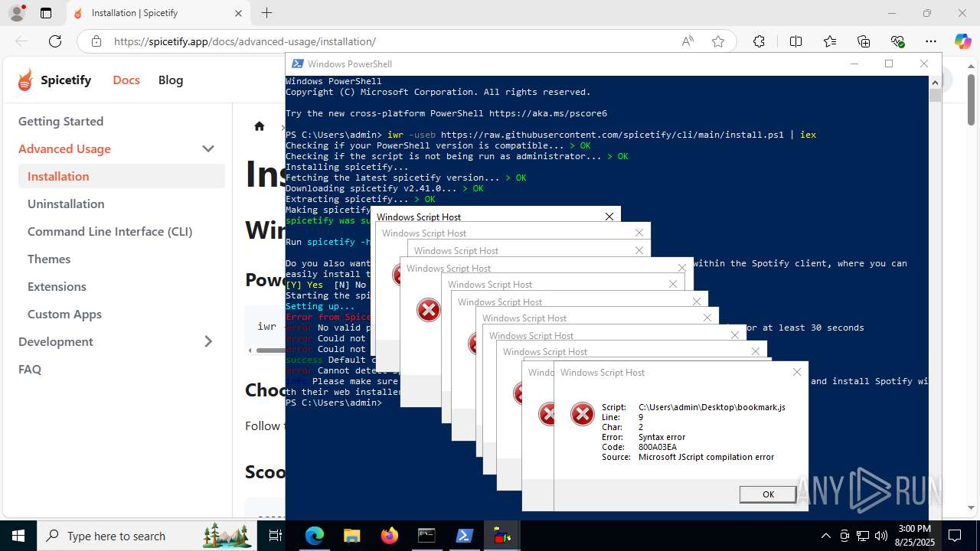Open Browser essentials heart icon
The width and height of the screenshot is (980, 551).
pos(897,41)
